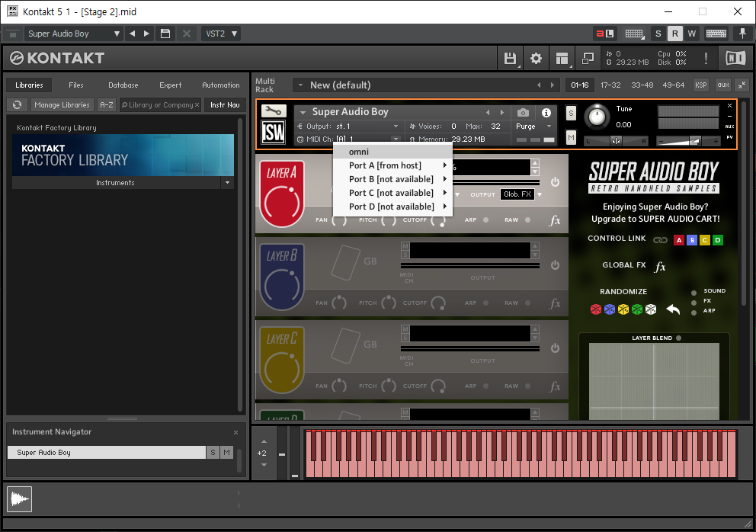Toggle the minimized view icon in header

pos(588,59)
